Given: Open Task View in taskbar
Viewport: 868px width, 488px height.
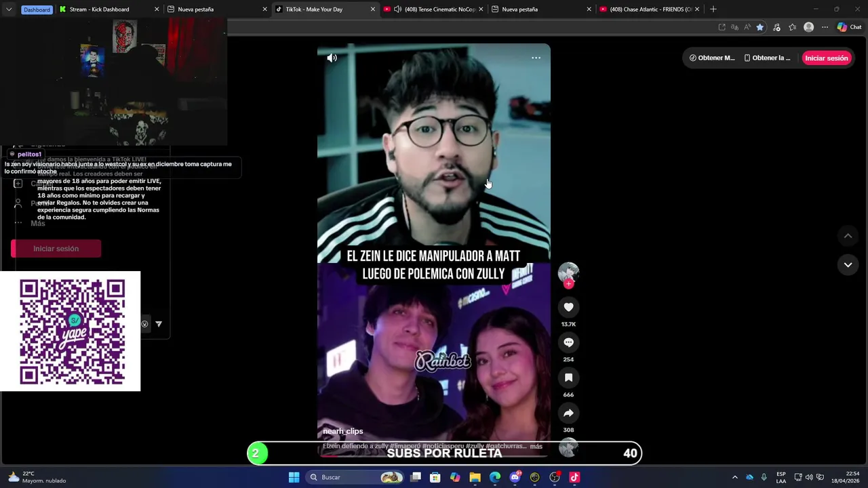Looking at the screenshot, I should coord(416,477).
